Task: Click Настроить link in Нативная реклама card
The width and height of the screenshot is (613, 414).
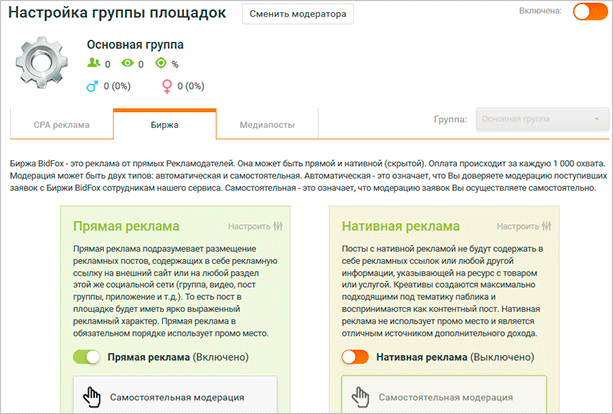Action: tap(518, 226)
